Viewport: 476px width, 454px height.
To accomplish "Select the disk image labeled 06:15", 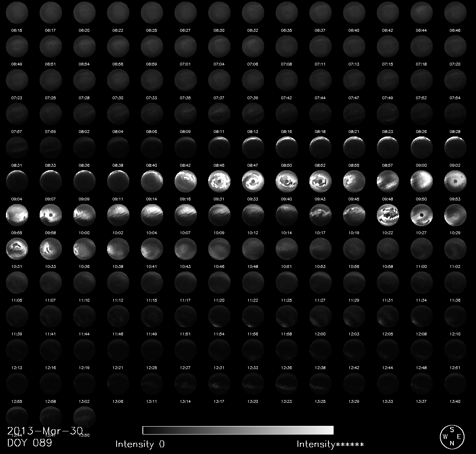I will pos(17,12).
